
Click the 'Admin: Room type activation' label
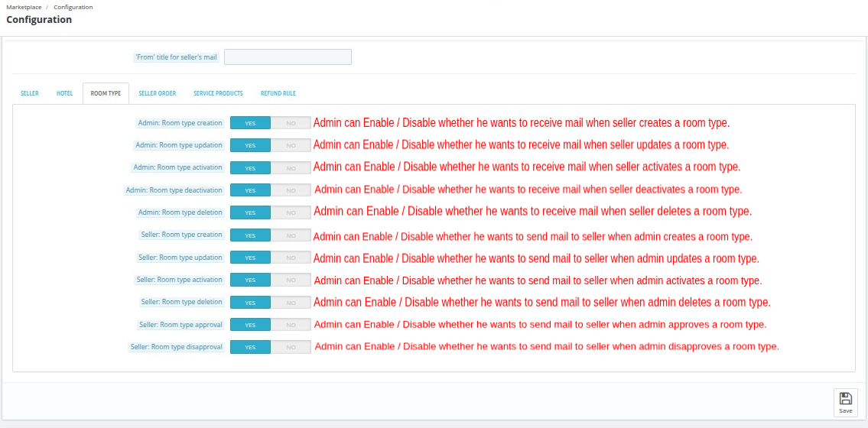177,167
